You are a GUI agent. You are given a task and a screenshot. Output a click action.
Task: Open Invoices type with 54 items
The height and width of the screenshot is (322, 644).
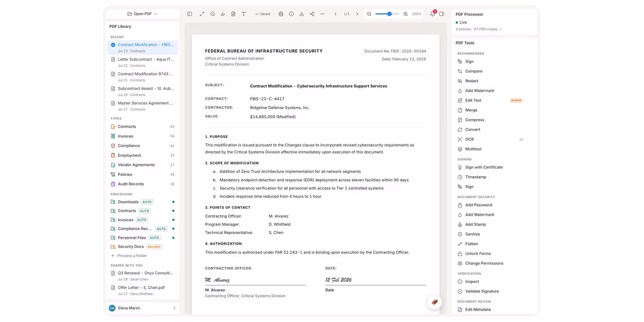pyautogui.click(x=142, y=136)
